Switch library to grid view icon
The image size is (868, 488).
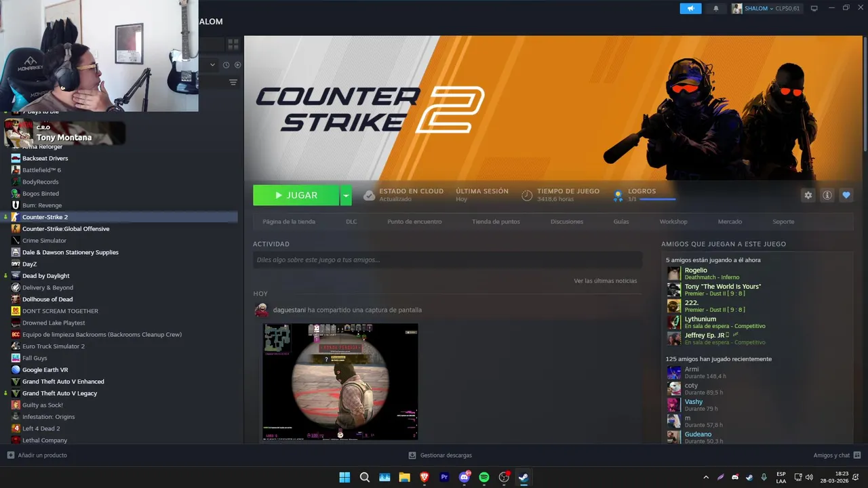pos(233,44)
